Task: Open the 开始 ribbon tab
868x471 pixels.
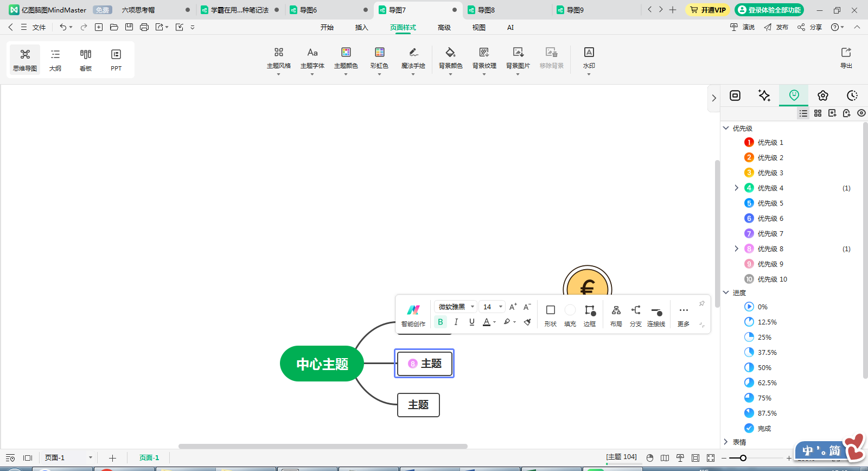Action: pyautogui.click(x=327, y=27)
